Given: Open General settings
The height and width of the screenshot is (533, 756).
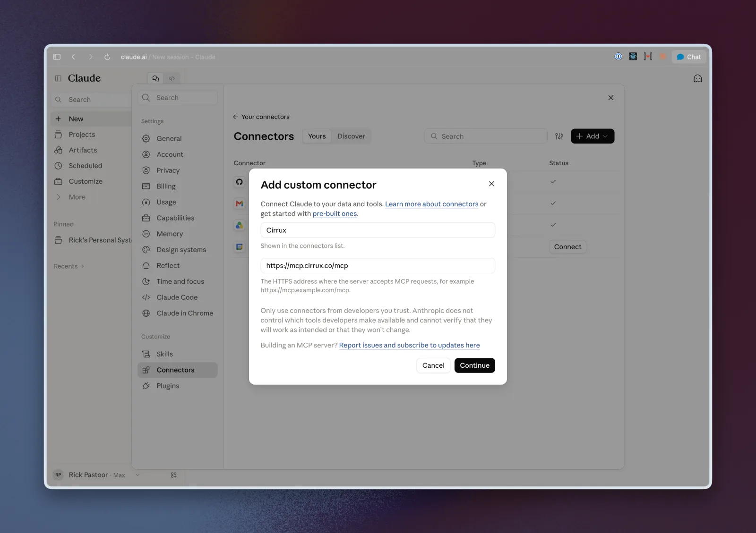Looking at the screenshot, I should coord(178,139).
